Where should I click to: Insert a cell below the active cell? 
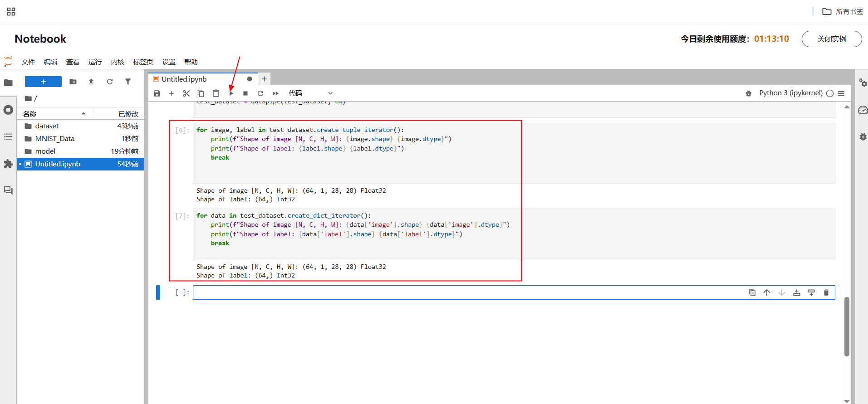(x=811, y=292)
